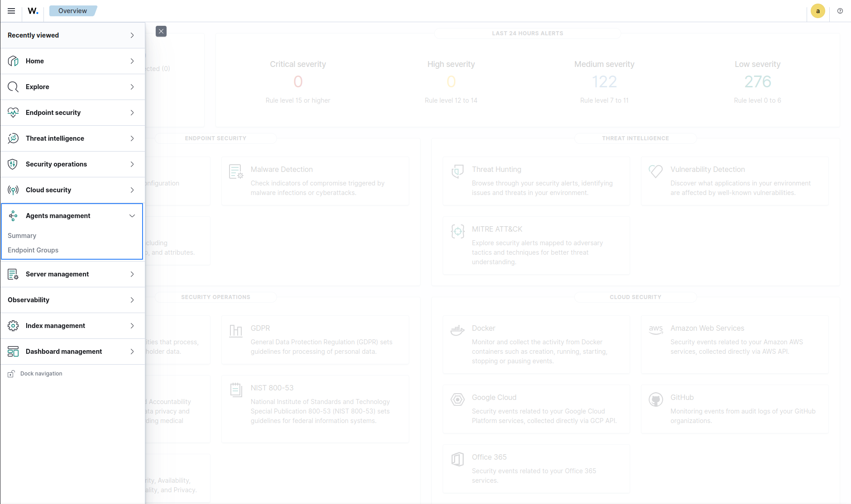Click the Dashboard management icon
Screen dimensions: 851x504
13,351
